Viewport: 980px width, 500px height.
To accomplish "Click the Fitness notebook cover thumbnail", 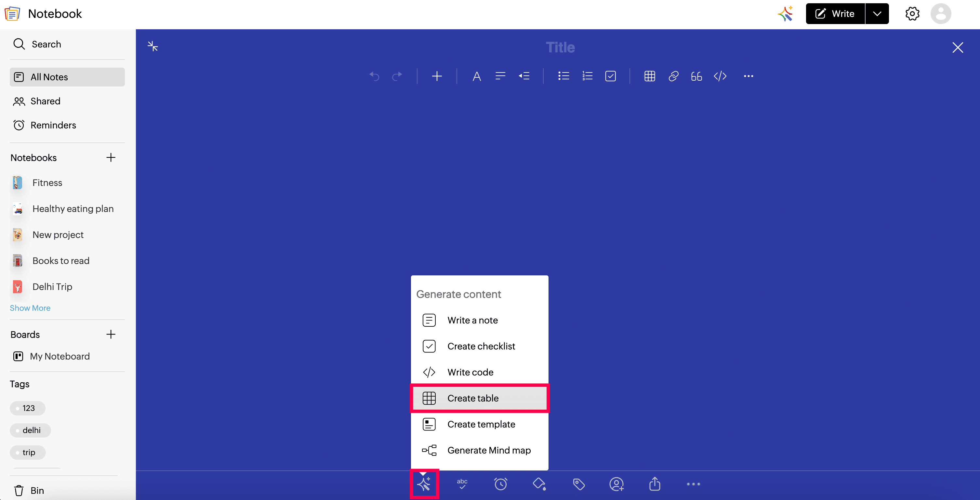I will (x=18, y=183).
